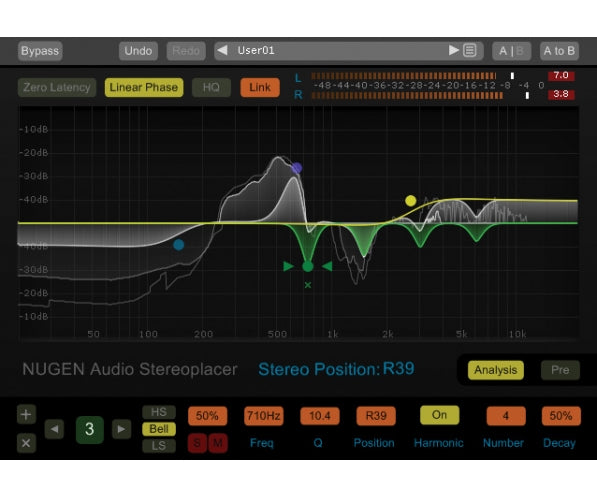Click the Freq label

[x=262, y=443]
